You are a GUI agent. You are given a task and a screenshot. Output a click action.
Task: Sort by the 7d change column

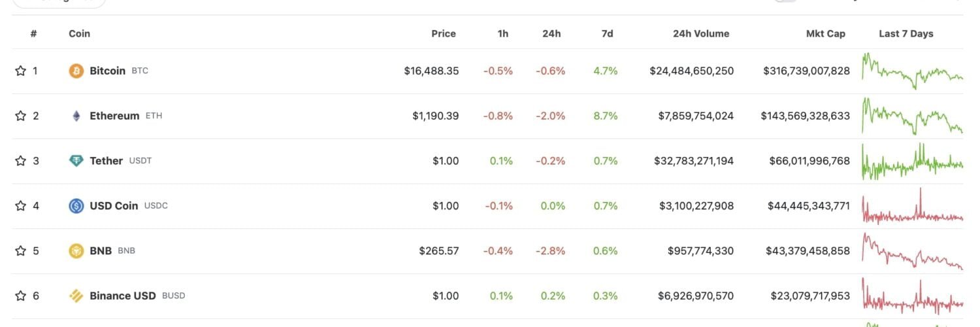[x=607, y=33]
